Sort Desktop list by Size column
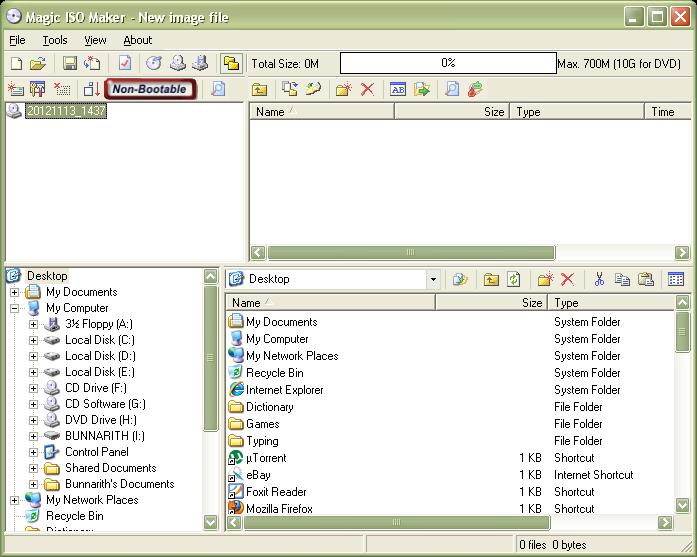This screenshot has width=697, height=557. [x=491, y=303]
